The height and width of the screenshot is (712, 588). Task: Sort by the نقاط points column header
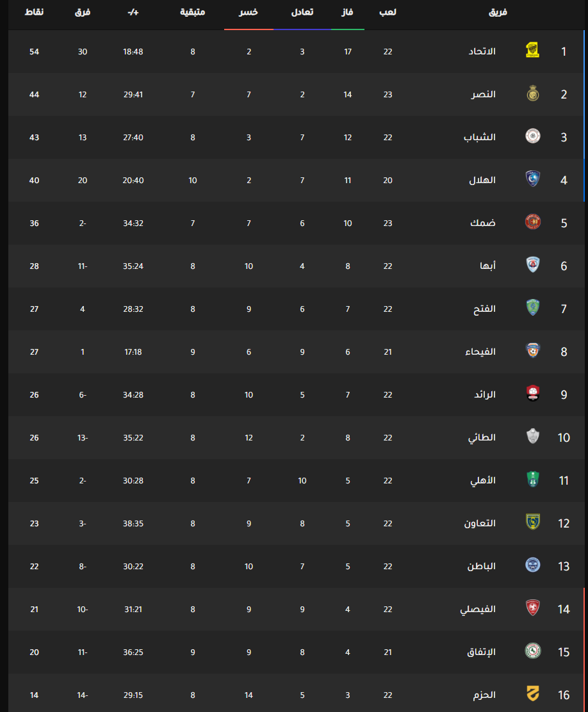pos(34,12)
